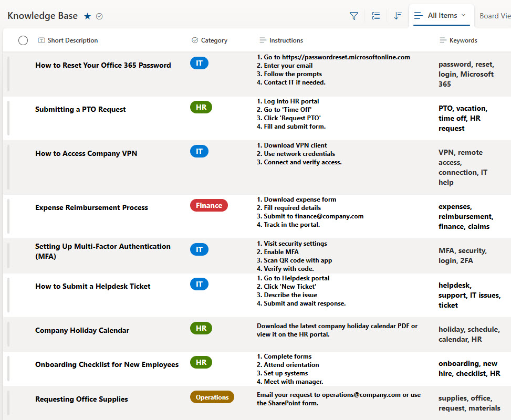Click the red Finance category pill

tap(208, 205)
